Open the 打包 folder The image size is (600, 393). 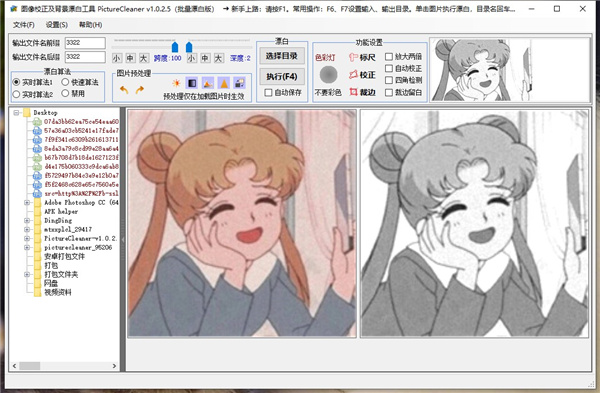click(51, 265)
